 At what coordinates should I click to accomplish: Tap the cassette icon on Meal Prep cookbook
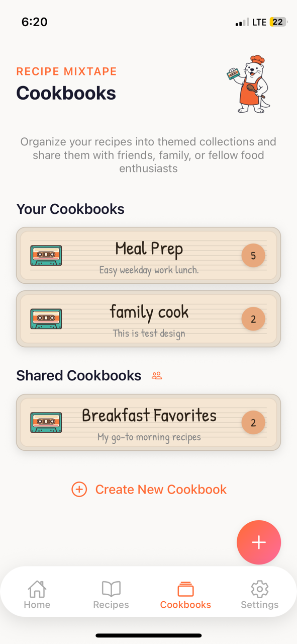[x=46, y=255]
